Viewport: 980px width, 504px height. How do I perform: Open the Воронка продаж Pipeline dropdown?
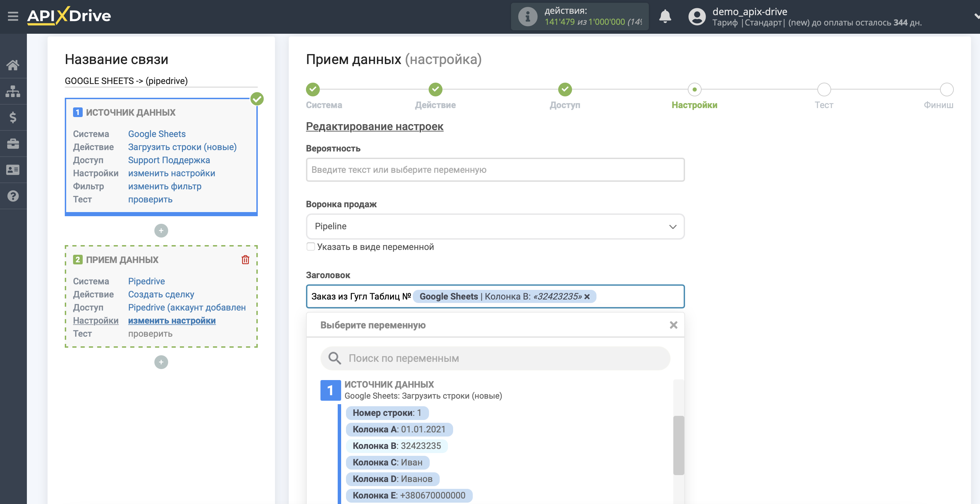pos(495,227)
